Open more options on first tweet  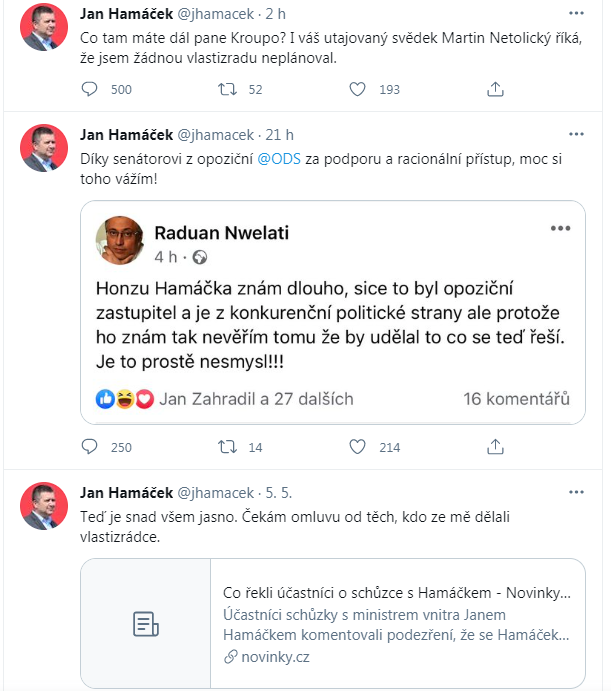tap(576, 16)
